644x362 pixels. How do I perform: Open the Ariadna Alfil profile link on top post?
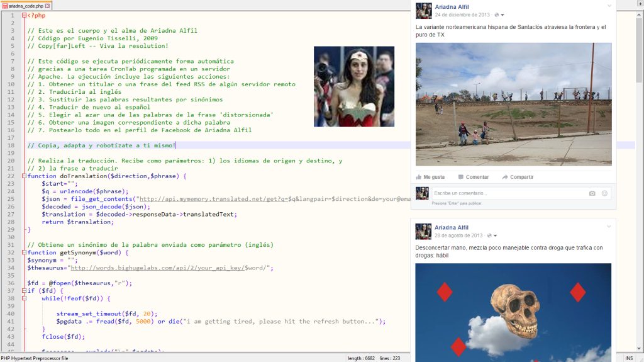452,6
